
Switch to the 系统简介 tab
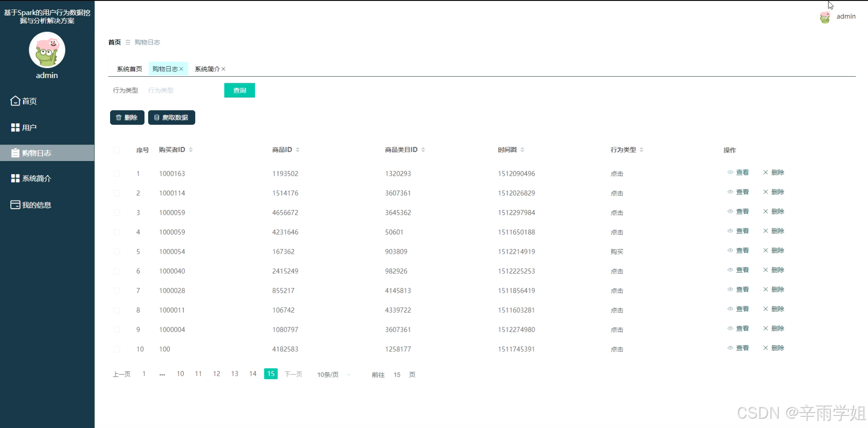[x=207, y=69]
